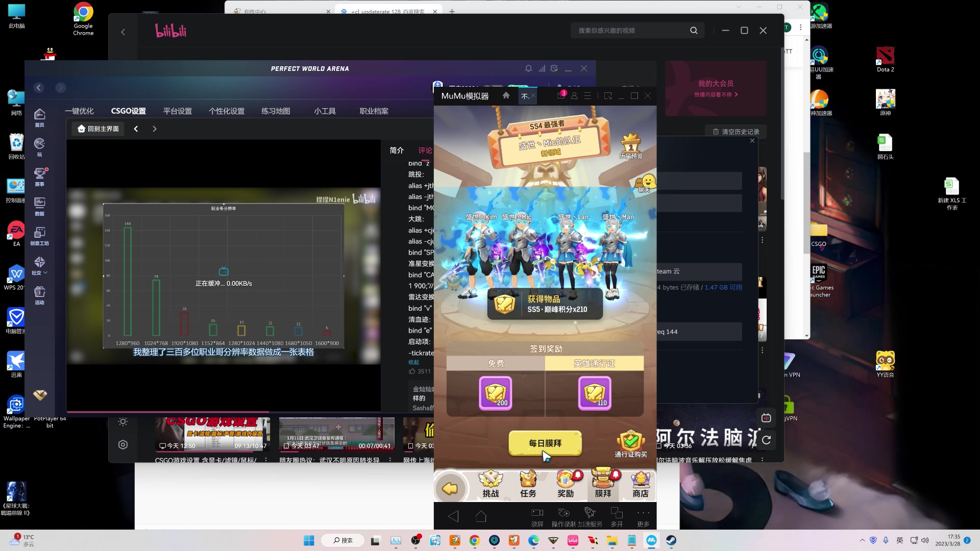Open 挑战 in game bottom bar
Viewport: 980px width, 551px height.
pyautogui.click(x=491, y=484)
